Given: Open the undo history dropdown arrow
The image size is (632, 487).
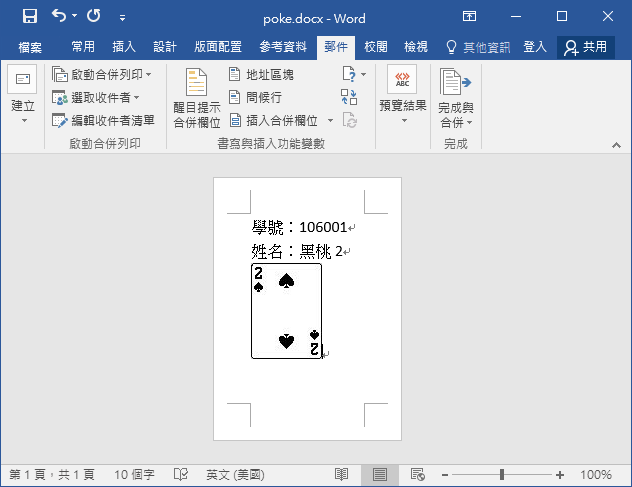Looking at the screenshot, I should [x=75, y=16].
